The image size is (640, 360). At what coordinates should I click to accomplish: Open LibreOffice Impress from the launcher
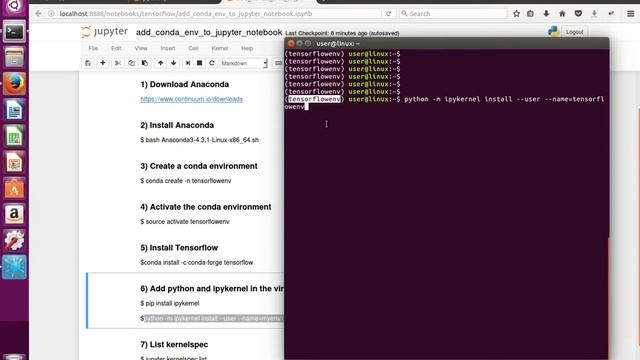pos(14,162)
